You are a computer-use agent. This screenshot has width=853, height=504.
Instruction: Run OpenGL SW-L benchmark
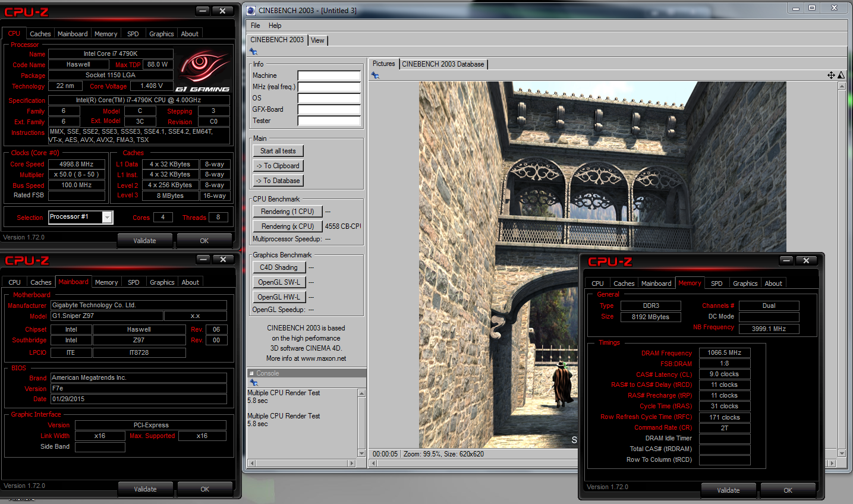pos(279,282)
